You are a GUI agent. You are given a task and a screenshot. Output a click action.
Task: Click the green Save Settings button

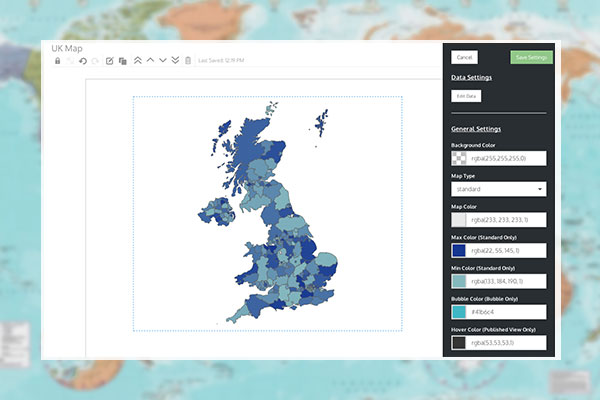pos(531,58)
